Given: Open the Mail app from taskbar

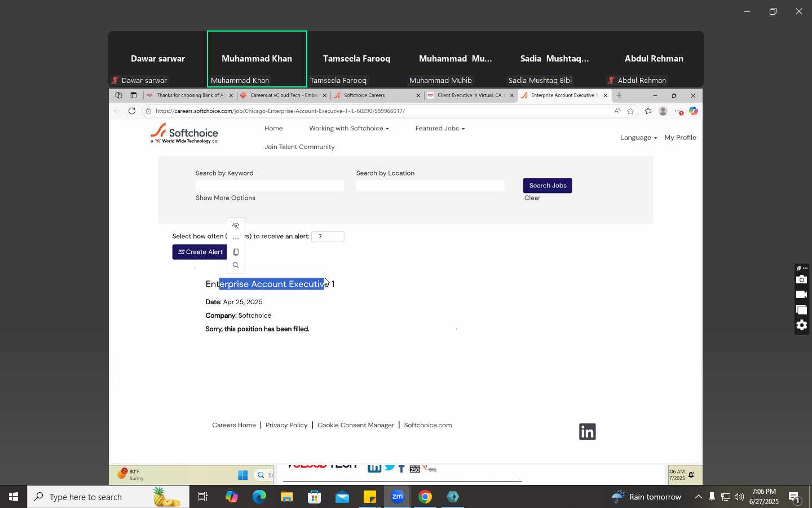Looking at the screenshot, I should coord(343,497).
